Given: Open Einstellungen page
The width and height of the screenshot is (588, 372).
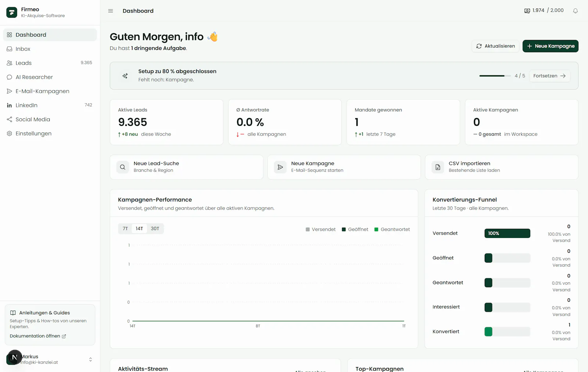Looking at the screenshot, I should pos(50,133).
